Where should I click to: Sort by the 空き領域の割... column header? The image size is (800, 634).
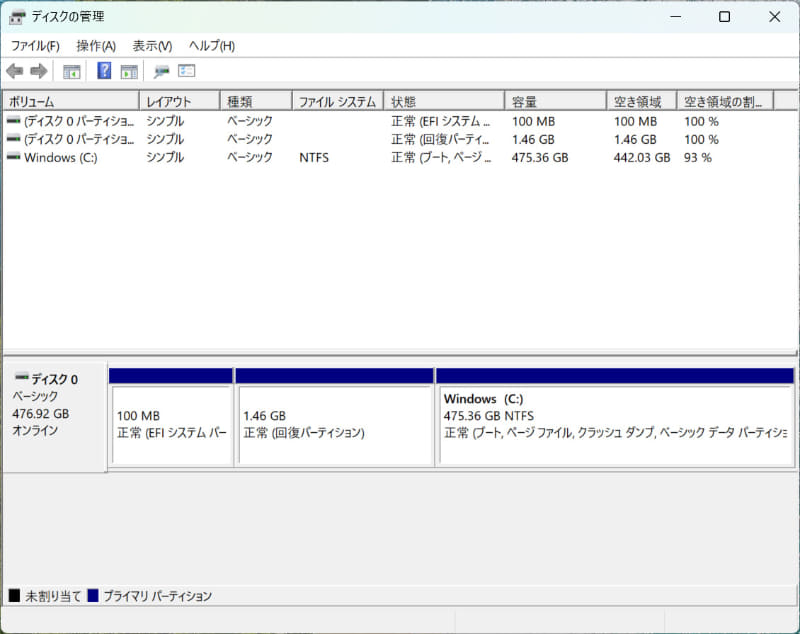(x=726, y=102)
